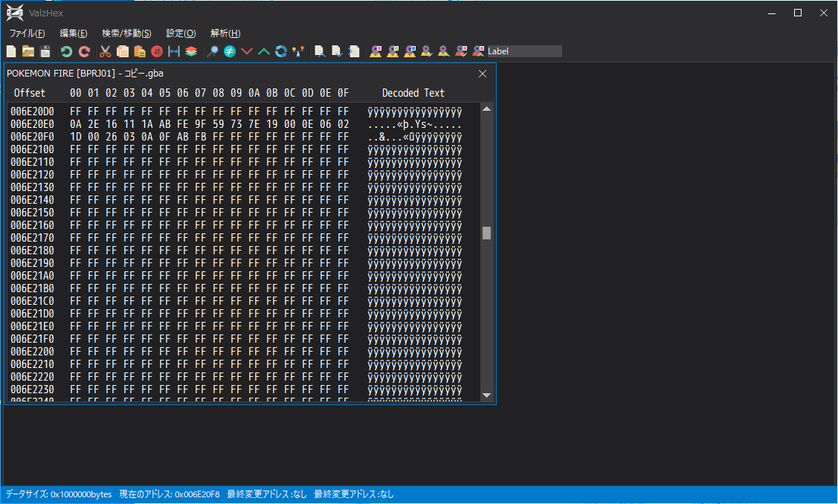This screenshot has height=504, width=838.
Task: Click the ValzHex app logo icon
Action: (15, 13)
